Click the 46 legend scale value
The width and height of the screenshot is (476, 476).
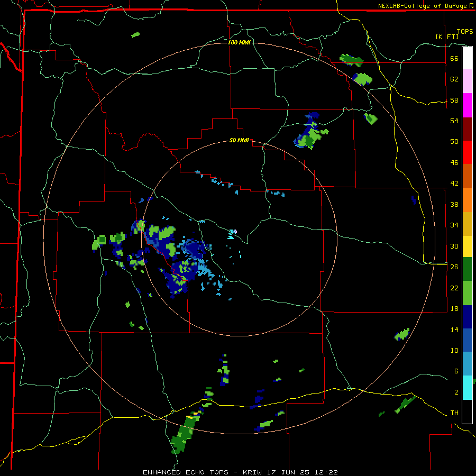454,163
